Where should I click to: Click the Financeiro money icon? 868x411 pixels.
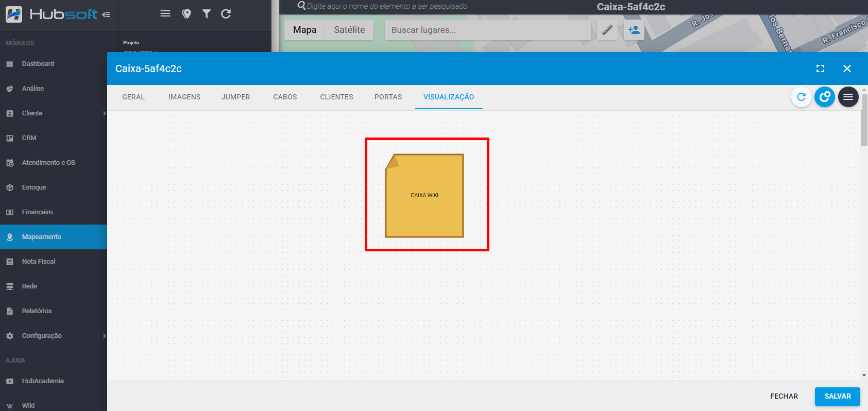(10, 212)
